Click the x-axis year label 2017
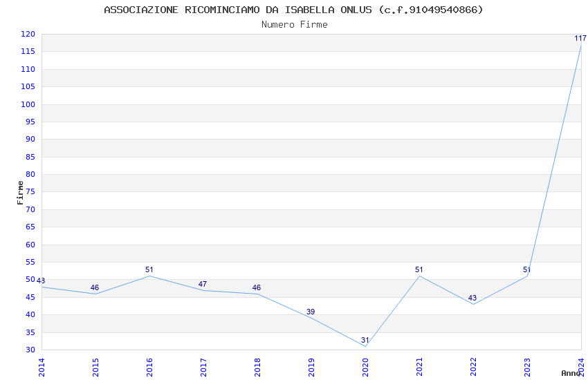This screenshot has width=588, height=380. pos(203,368)
